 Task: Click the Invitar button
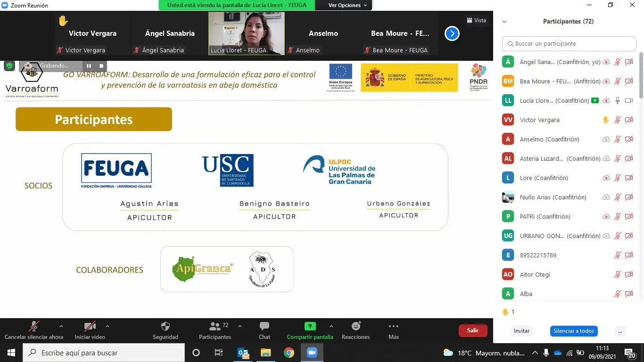521,331
